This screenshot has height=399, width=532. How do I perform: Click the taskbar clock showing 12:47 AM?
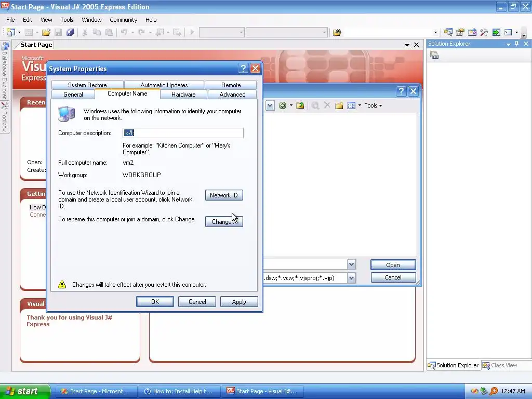[513, 391]
